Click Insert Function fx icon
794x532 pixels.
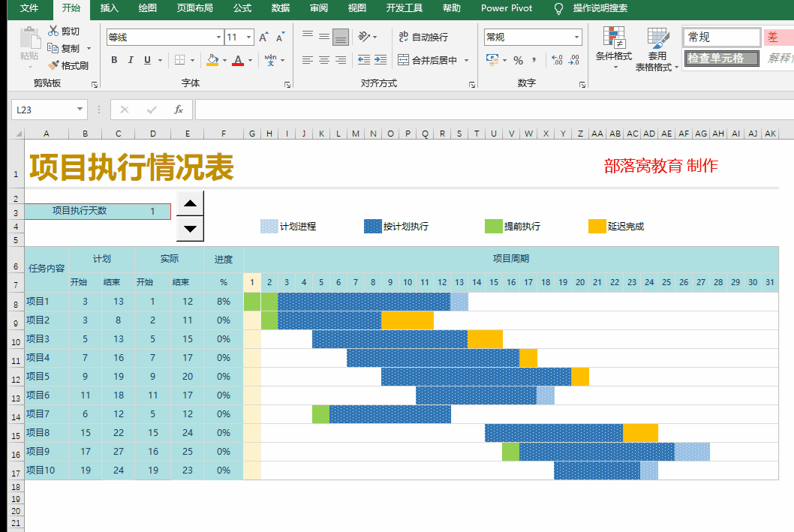(179, 110)
